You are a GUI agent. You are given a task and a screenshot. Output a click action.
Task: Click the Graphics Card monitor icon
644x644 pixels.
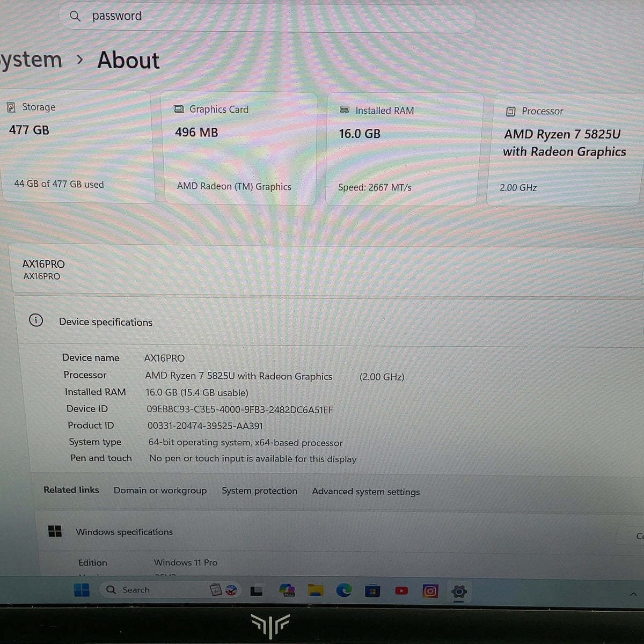pos(179,109)
